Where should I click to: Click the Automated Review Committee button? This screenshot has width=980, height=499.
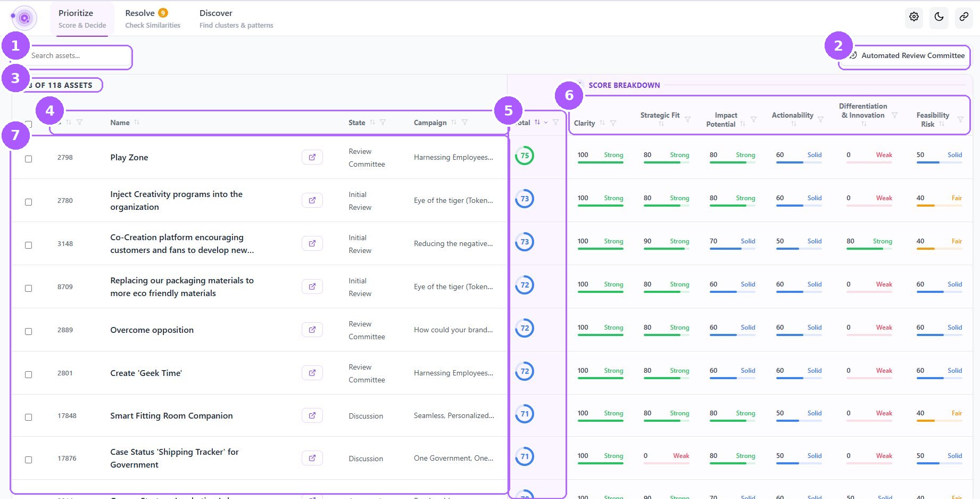(x=907, y=55)
